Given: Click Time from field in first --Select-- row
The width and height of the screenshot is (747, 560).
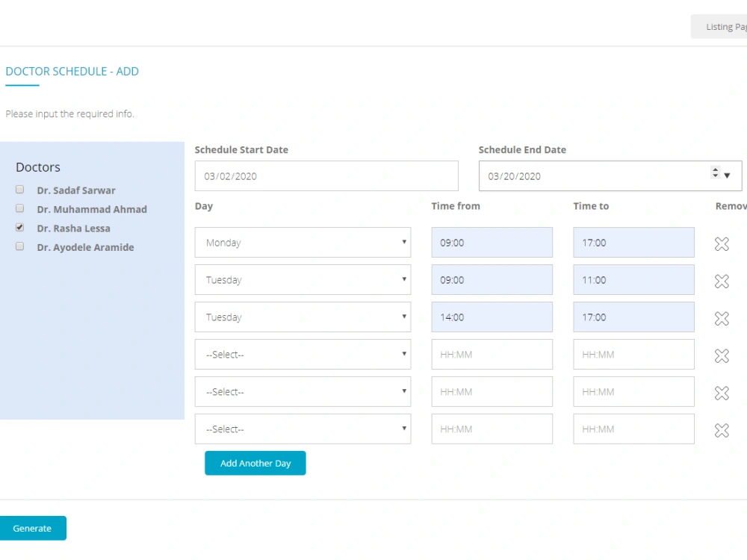Looking at the screenshot, I should [x=492, y=354].
